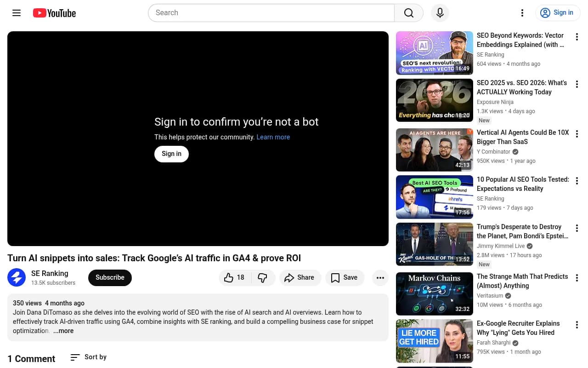Click the YouTube logo home icon

tap(54, 13)
